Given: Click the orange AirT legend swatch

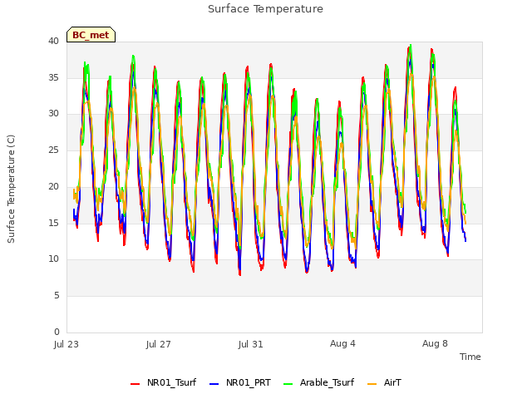Looking at the screenshot, I should click(372, 384).
